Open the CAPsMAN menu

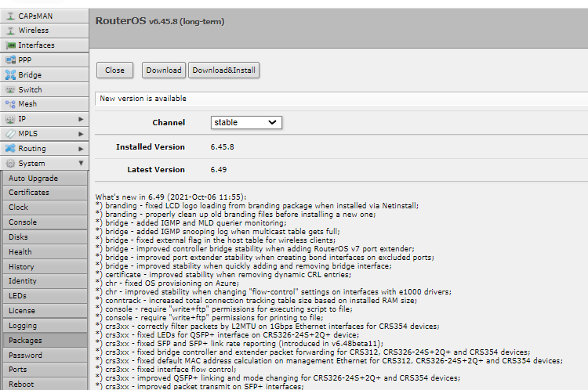click(44, 16)
